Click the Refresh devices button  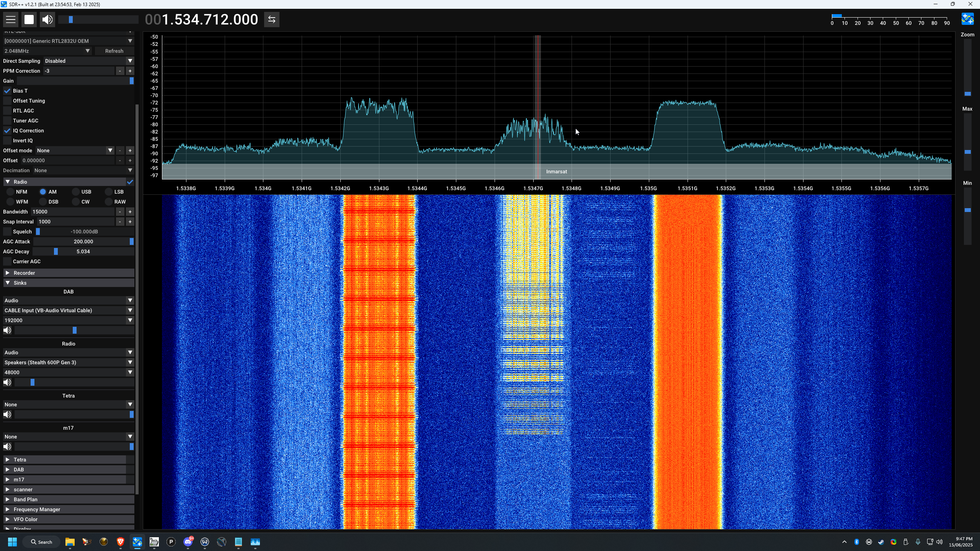(x=114, y=51)
